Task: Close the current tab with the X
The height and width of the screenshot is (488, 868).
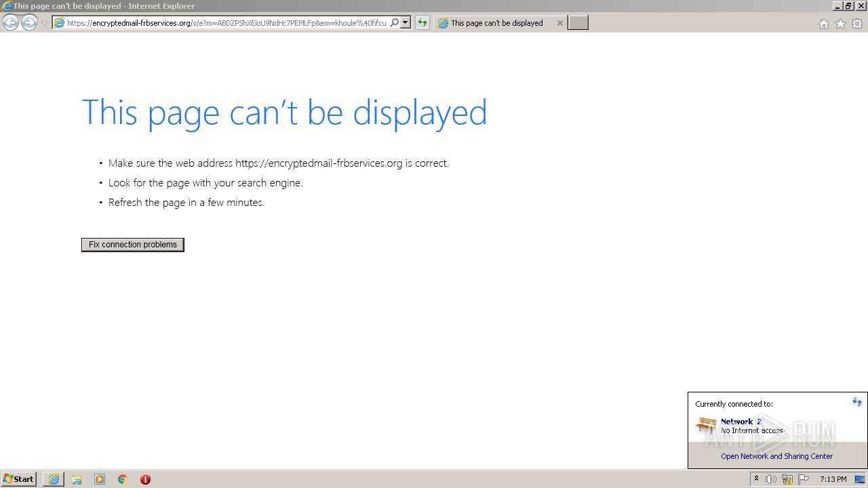Action: (x=559, y=23)
